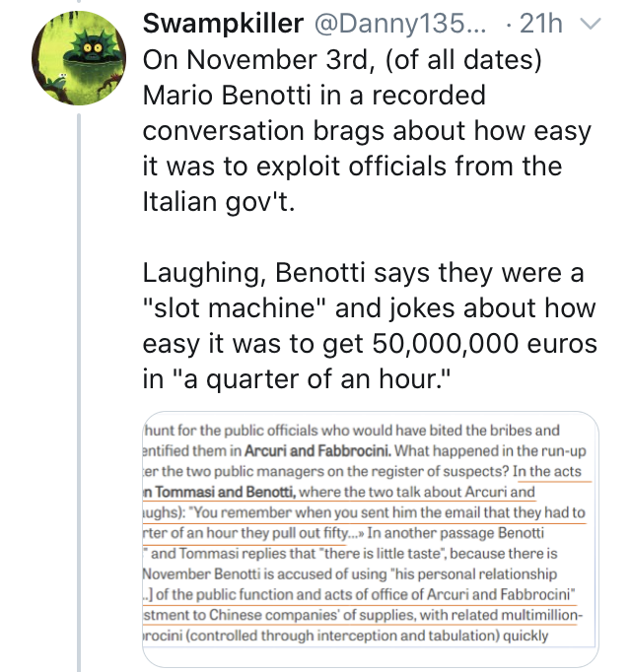Open the attached article screenshot image
Screen dimensions: 631x672
371,539
